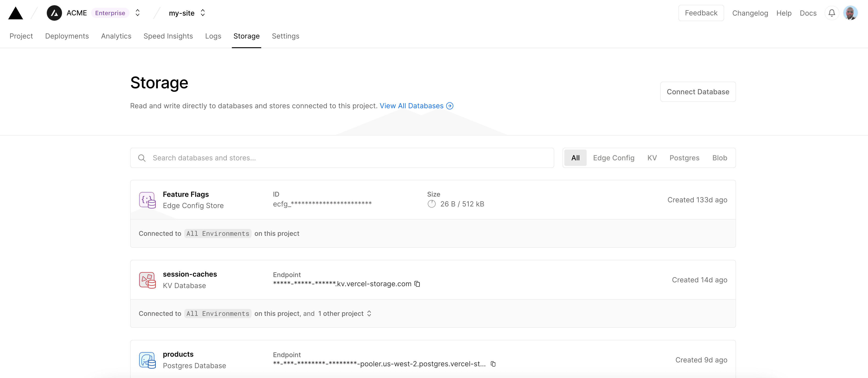Filter storage list by Blob
Viewport: 868px width, 378px height.
tap(720, 158)
